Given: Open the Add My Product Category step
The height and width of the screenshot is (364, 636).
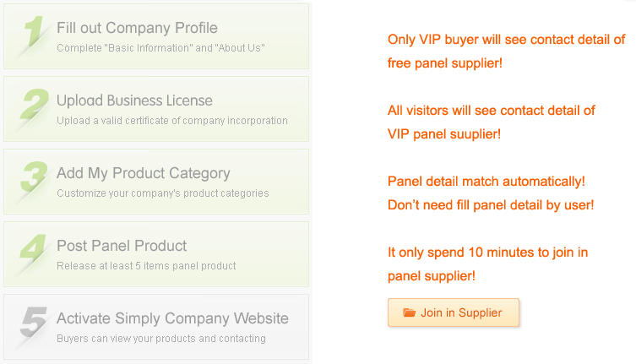Looking at the screenshot, I should point(143,173).
